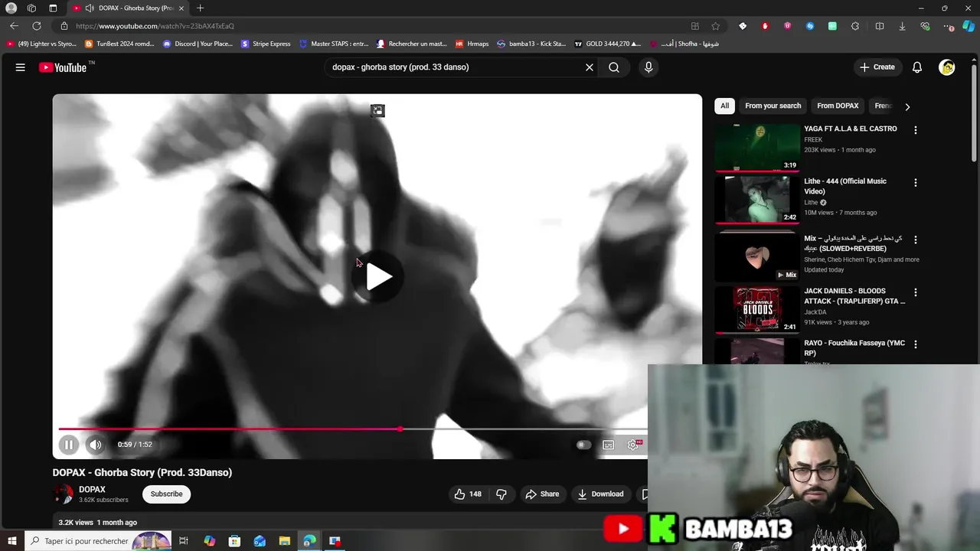Like the video with thumbs up
Image resolution: width=980 pixels, height=551 pixels.
[467, 494]
